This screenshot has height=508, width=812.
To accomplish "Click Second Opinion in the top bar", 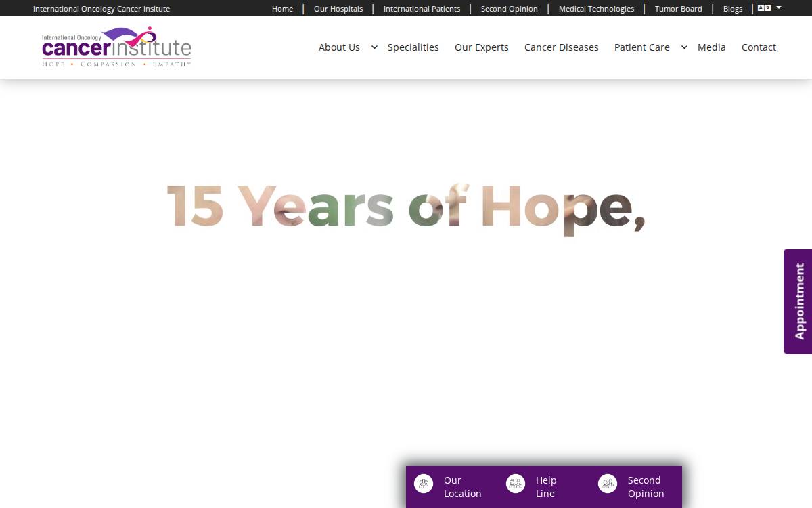I will [x=510, y=9].
